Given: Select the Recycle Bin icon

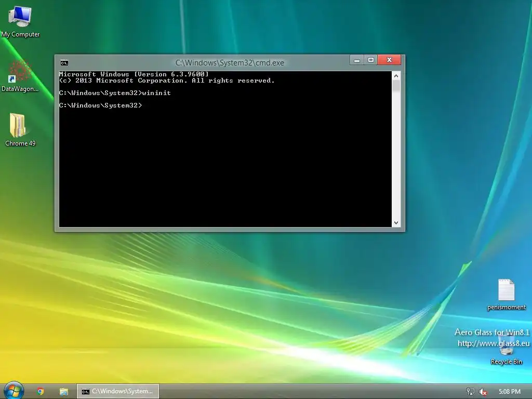Looking at the screenshot, I should click(506, 350).
